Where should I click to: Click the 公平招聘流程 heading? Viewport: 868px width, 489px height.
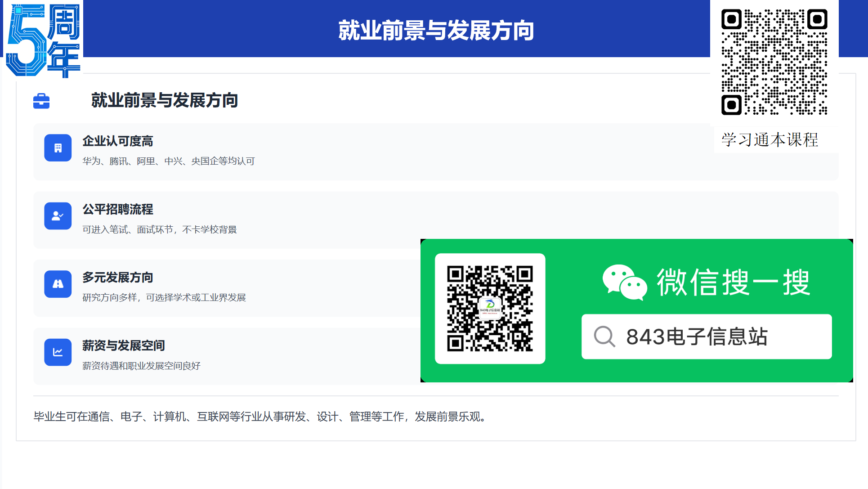coord(118,209)
